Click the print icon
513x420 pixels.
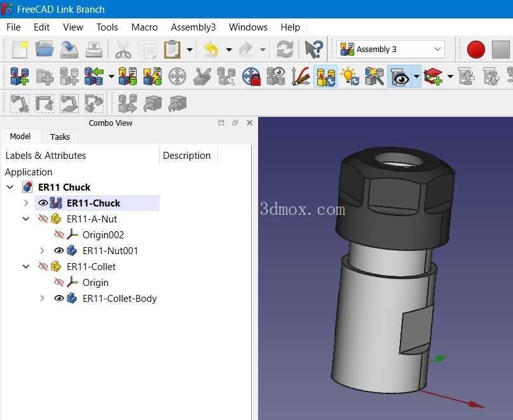tap(94, 50)
